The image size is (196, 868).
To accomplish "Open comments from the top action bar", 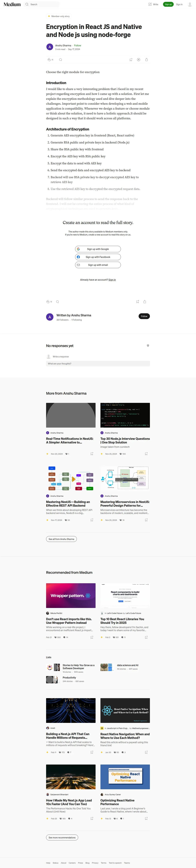I will [x=60, y=60].
